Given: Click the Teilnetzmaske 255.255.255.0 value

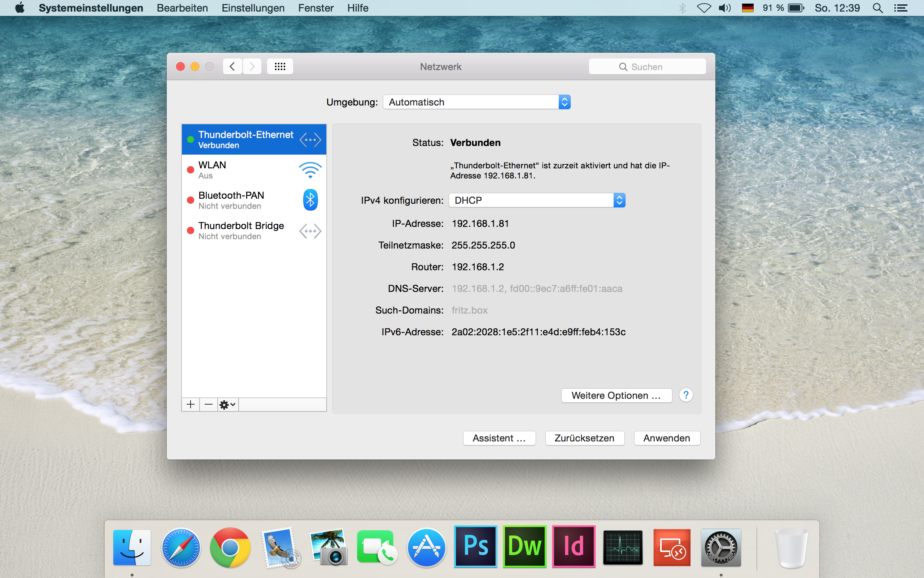Looking at the screenshot, I should tap(483, 245).
